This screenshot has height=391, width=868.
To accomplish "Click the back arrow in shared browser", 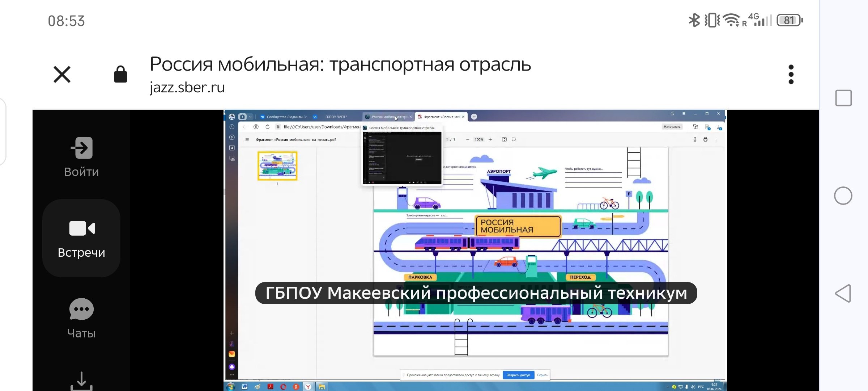I will click(244, 127).
